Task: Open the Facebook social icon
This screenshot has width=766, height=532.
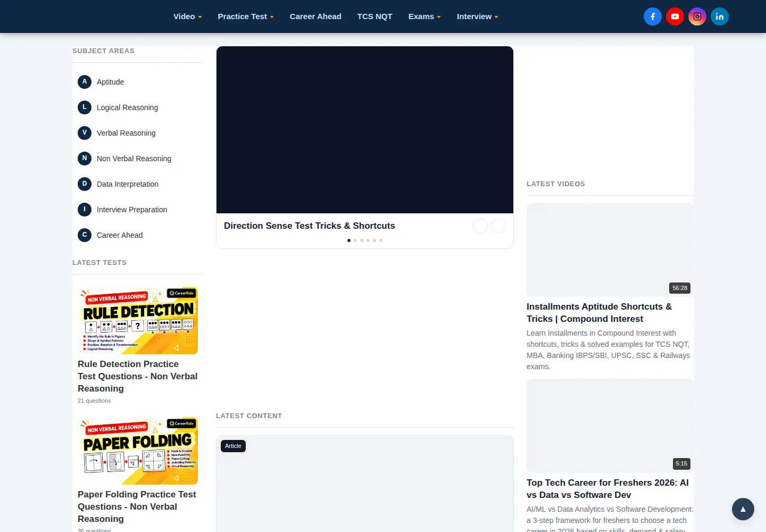Action: coord(653,16)
